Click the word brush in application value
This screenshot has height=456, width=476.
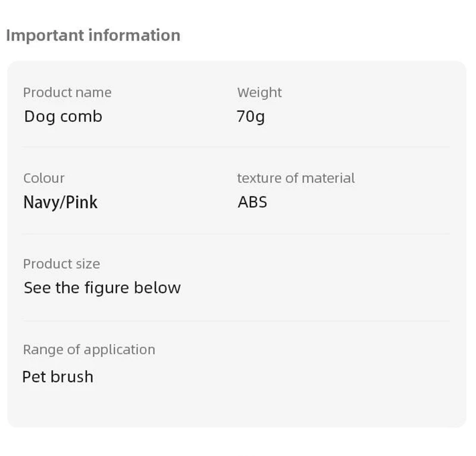click(x=72, y=377)
